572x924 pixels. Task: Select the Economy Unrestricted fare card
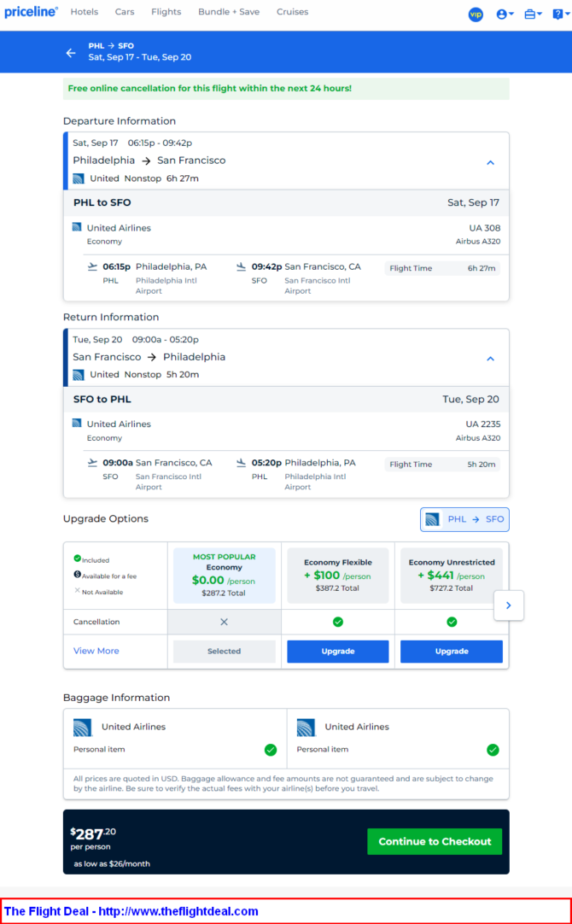tap(452, 575)
